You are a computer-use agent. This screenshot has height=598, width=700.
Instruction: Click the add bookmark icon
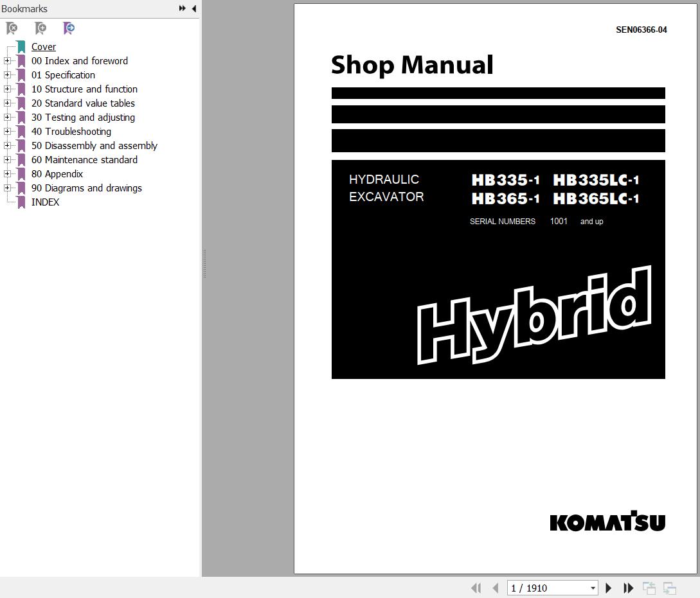40,28
